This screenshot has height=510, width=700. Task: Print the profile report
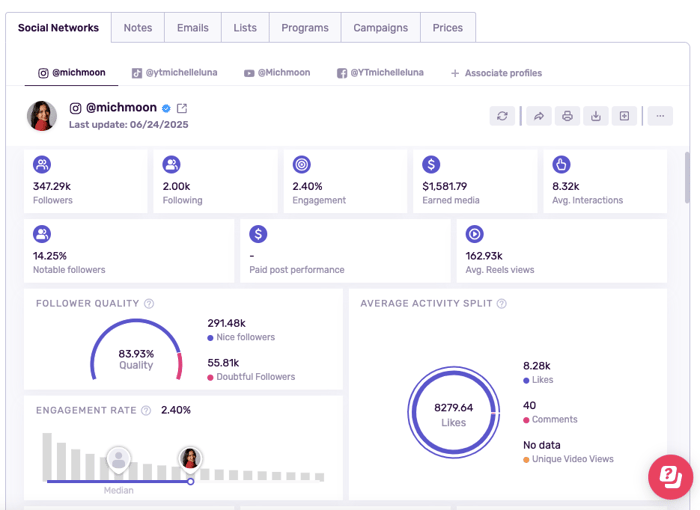coord(567,116)
